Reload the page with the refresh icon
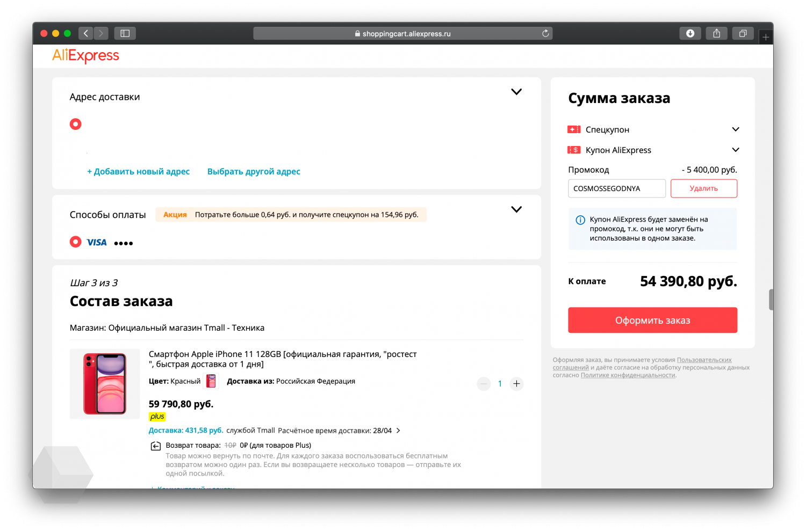The height and width of the screenshot is (532, 806). coord(545,33)
